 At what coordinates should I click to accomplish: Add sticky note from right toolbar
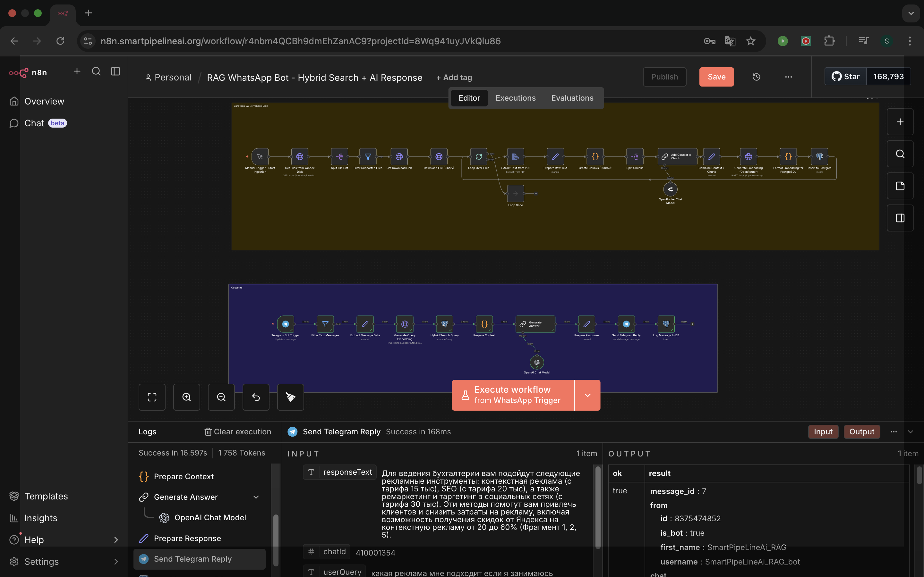[900, 186]
